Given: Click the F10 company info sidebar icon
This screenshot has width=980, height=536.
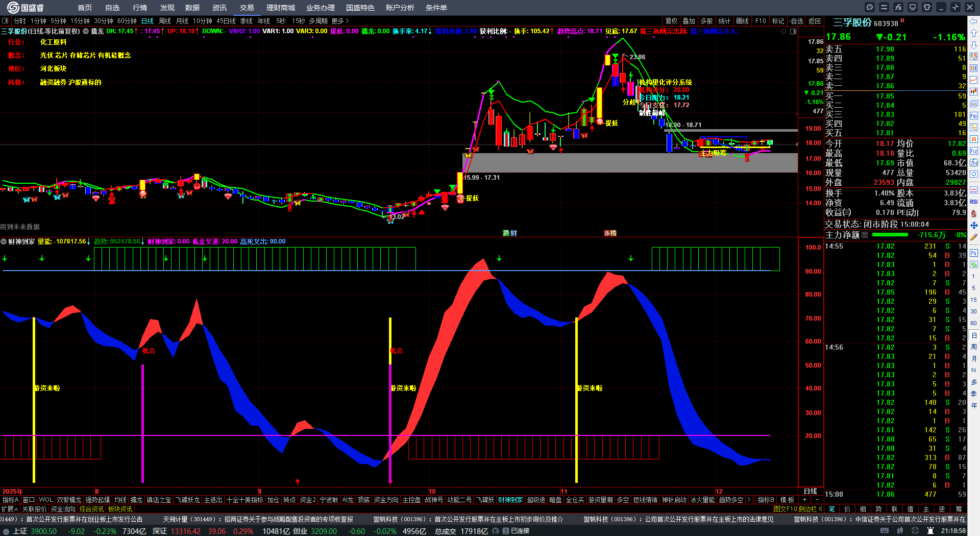Looking at the screenshot, I should (974, 116).
